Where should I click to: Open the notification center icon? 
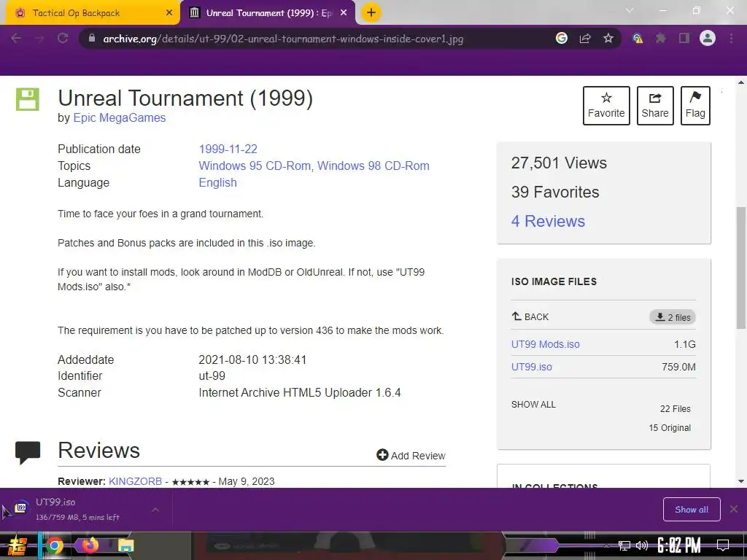723,545
